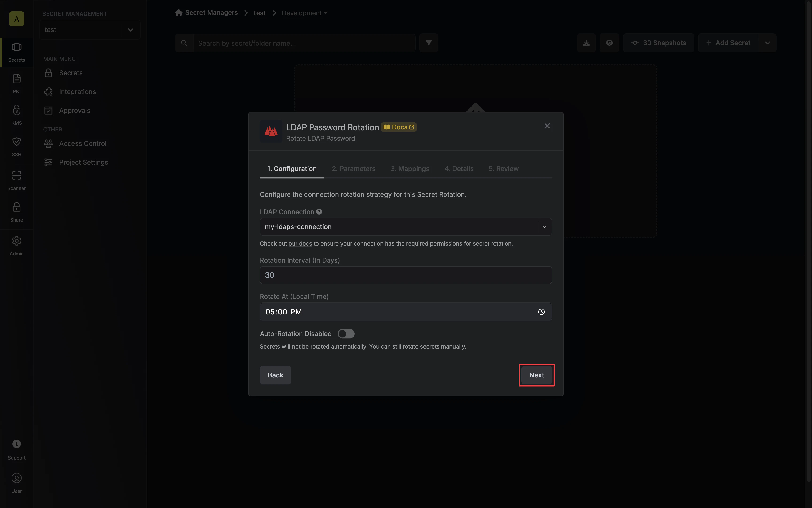Open the PKI section icon
The height and width of the screenshot is (508, 812).
(x=16, y=84)
